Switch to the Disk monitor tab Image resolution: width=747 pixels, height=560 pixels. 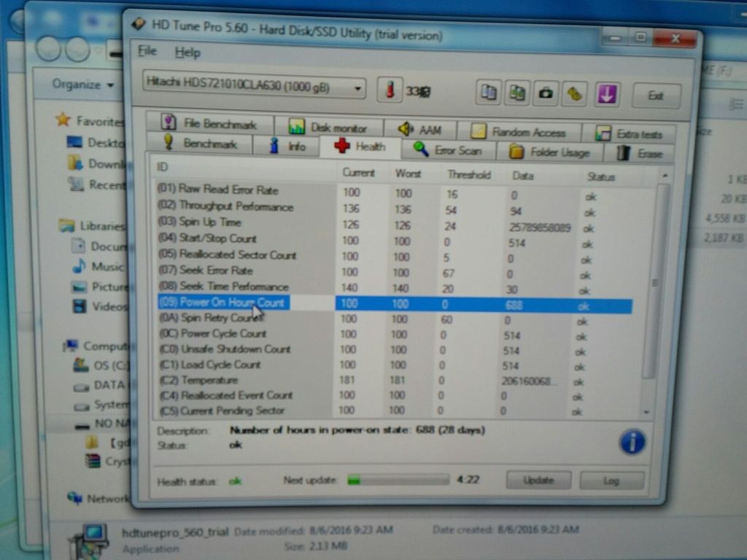(x=328, y=128)
